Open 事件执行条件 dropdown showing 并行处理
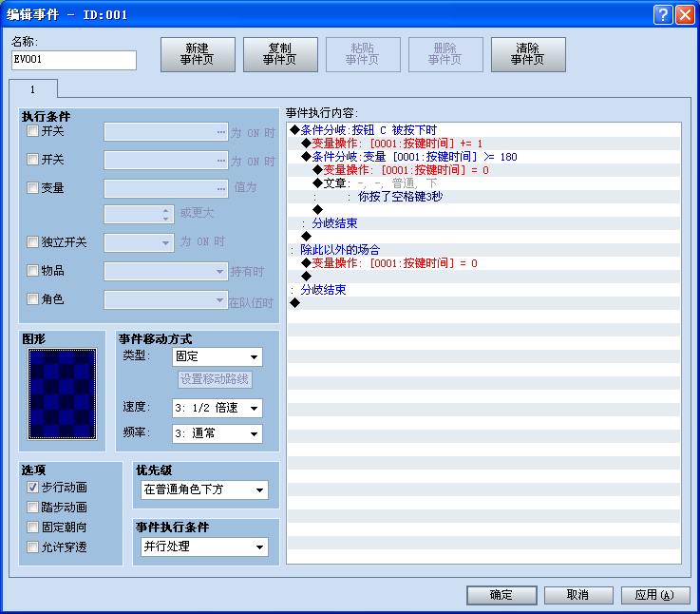Screen dimensions: 700x614 204,547
